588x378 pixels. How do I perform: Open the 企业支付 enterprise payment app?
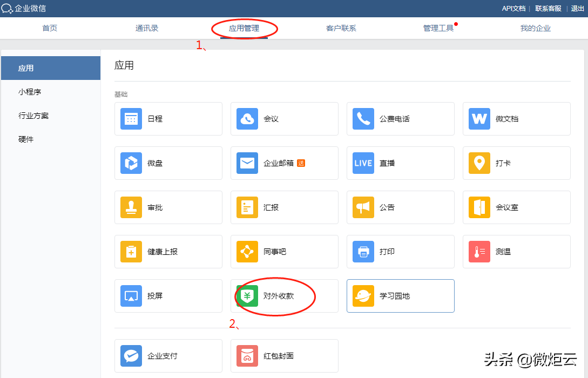[x=168, y=356]
